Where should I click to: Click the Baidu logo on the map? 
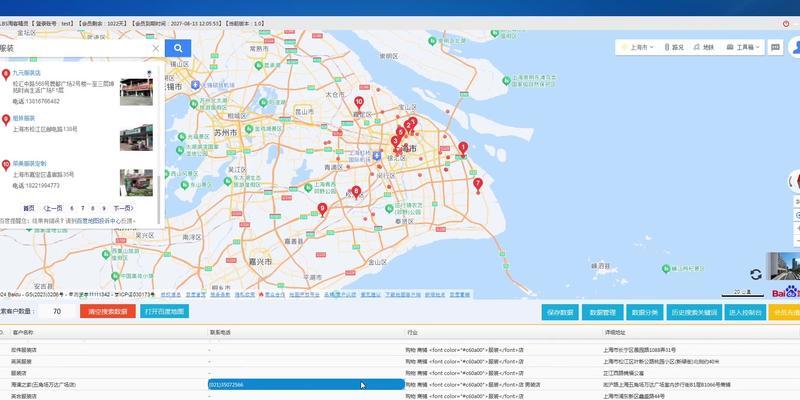point(786,292)
